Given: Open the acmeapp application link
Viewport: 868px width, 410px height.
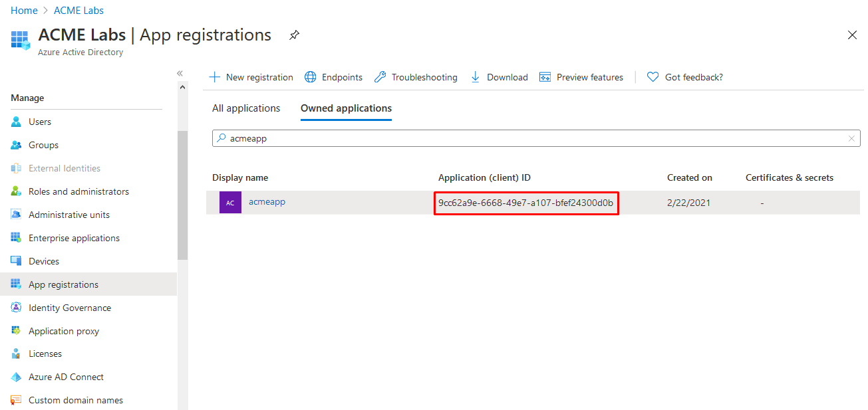Looking at the screenshot, I should click(x=267, y=201).
